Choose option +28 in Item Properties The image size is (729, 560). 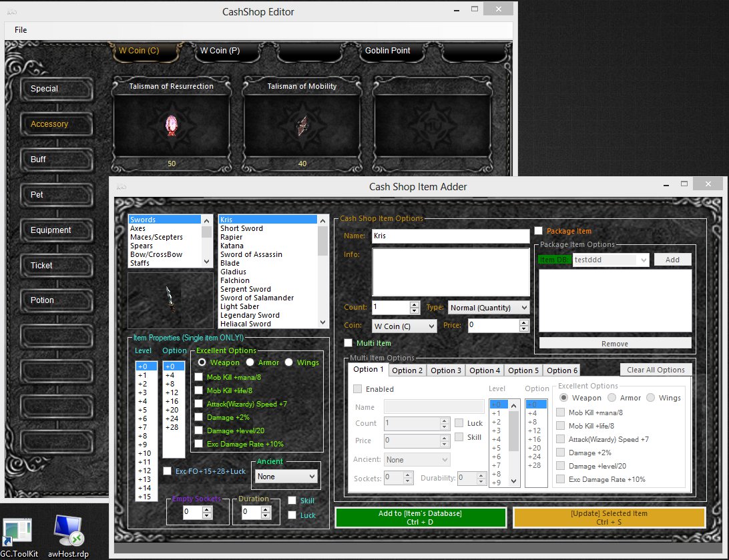click(174, 427)
